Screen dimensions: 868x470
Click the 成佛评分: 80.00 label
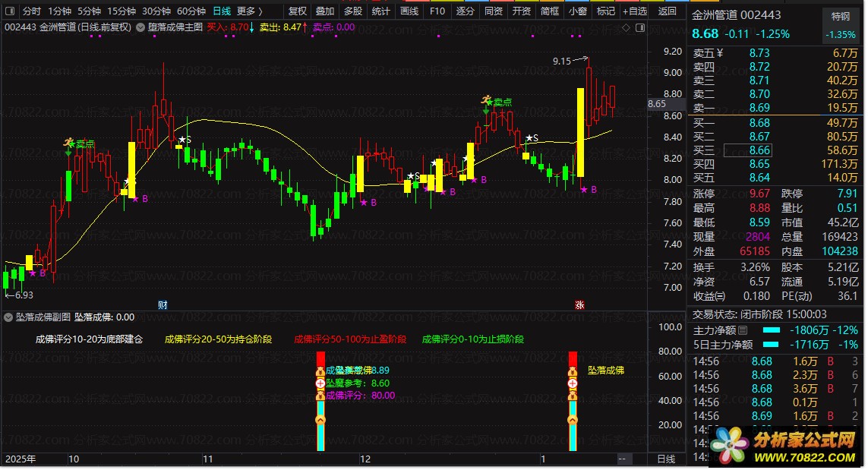click(x=361, y=396)
